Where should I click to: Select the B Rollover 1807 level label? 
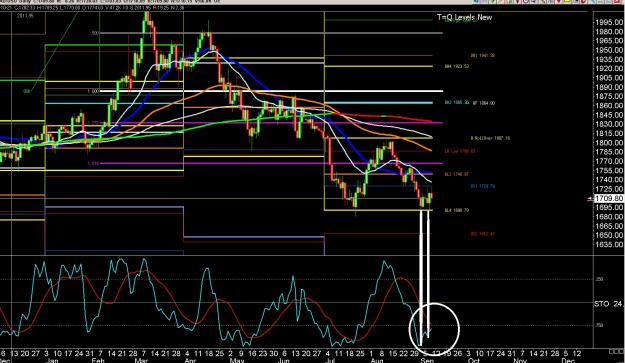[x=490, y=138]
